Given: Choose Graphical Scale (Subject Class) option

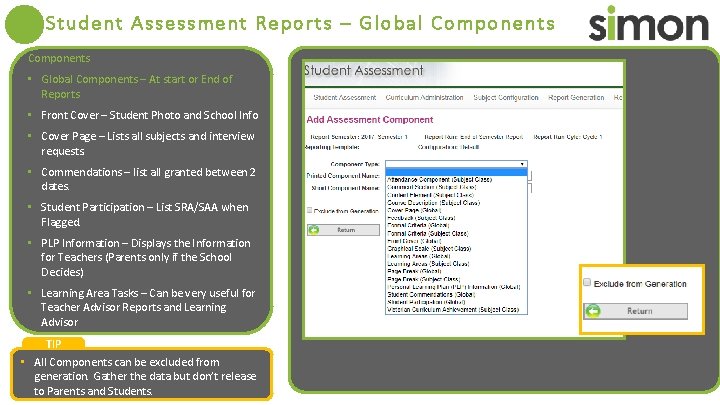Looking at the screenshot, I should coord(429,248).
